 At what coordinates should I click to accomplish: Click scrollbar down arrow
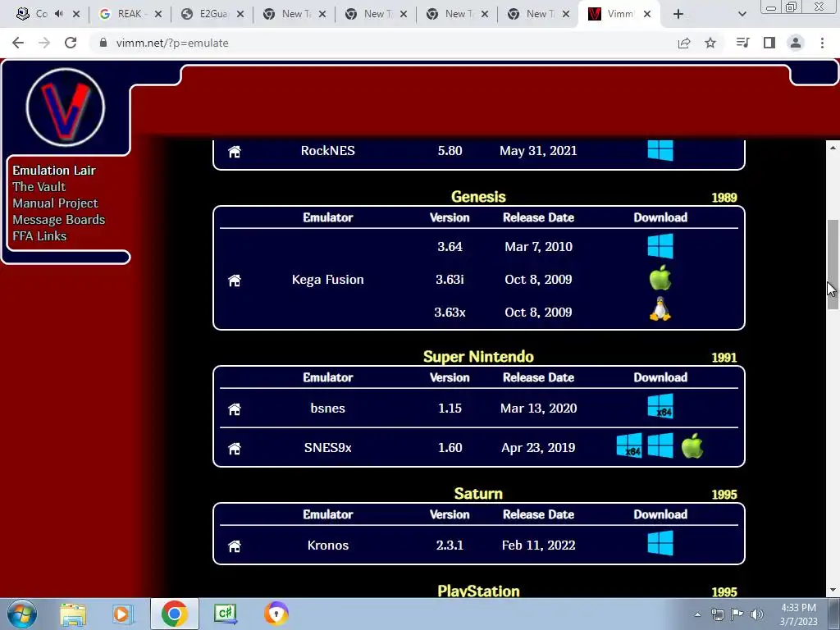tap(832, 590)
